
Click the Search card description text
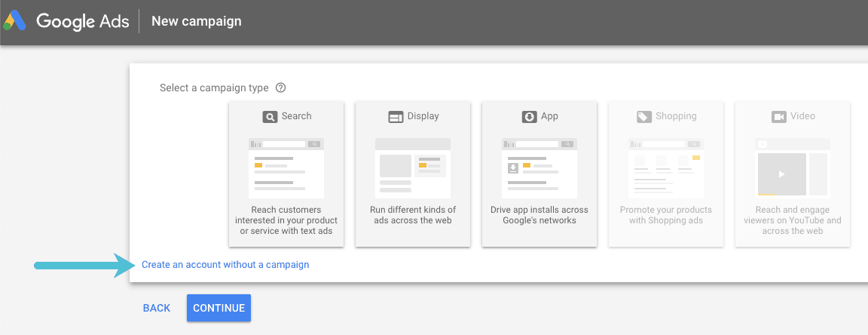coord(286,220)
